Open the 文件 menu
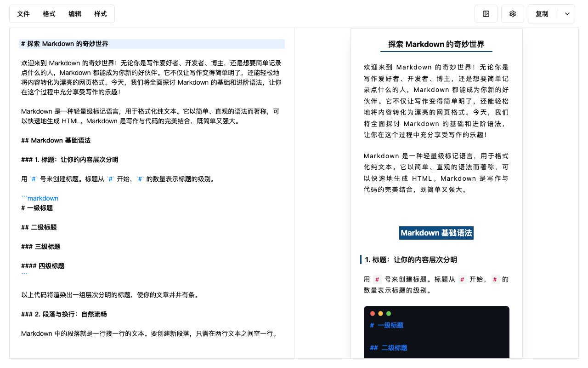588x368 pixels. (x=23, y=14)
